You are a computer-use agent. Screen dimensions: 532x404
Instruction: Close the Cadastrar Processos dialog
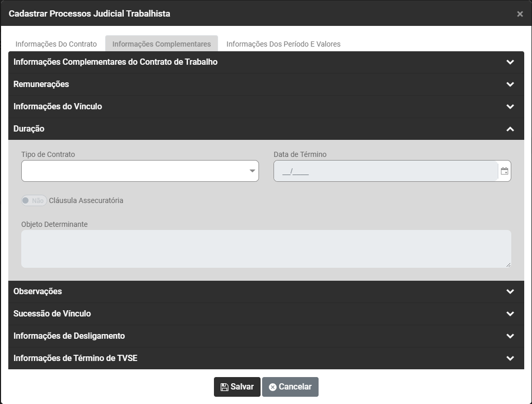point(520,14)
